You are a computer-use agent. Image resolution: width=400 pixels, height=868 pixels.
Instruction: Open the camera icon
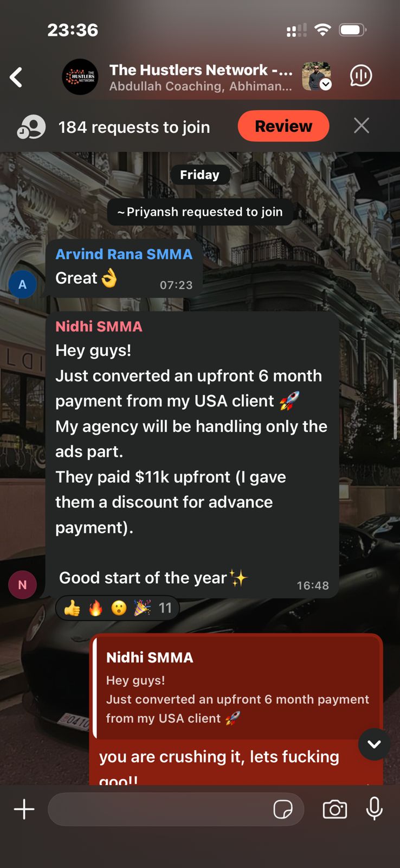coord(335,809)
